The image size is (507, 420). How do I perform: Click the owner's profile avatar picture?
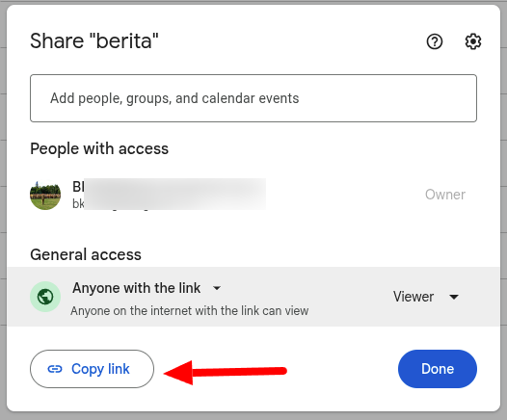45,195
